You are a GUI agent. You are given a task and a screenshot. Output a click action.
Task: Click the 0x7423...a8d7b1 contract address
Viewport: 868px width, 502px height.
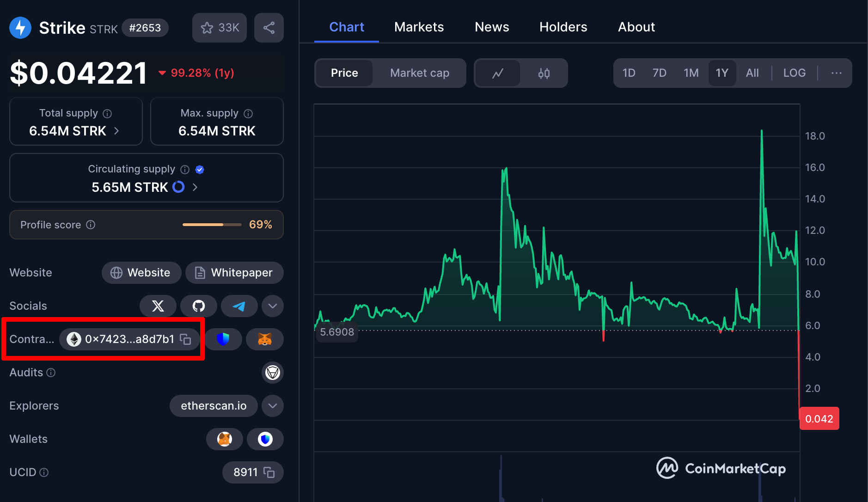[x=129, y=339]
